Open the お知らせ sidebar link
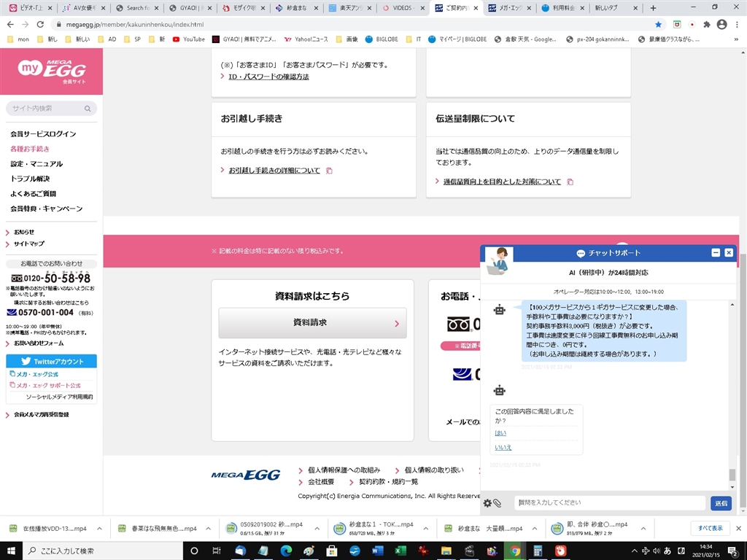 24,233
